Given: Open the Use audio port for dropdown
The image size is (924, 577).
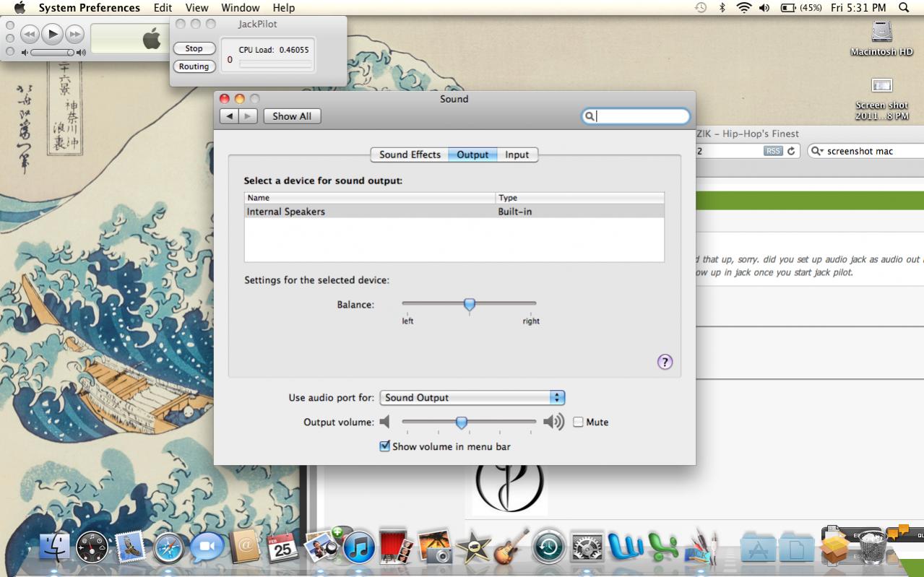Looking at the screenshot, I should (x=472, y=397).
